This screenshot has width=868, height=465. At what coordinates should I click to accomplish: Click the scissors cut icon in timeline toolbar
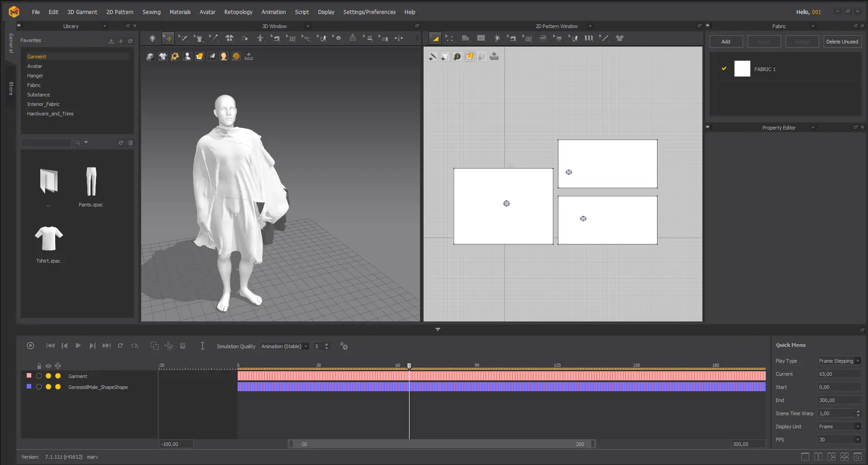tap(169, 346)
